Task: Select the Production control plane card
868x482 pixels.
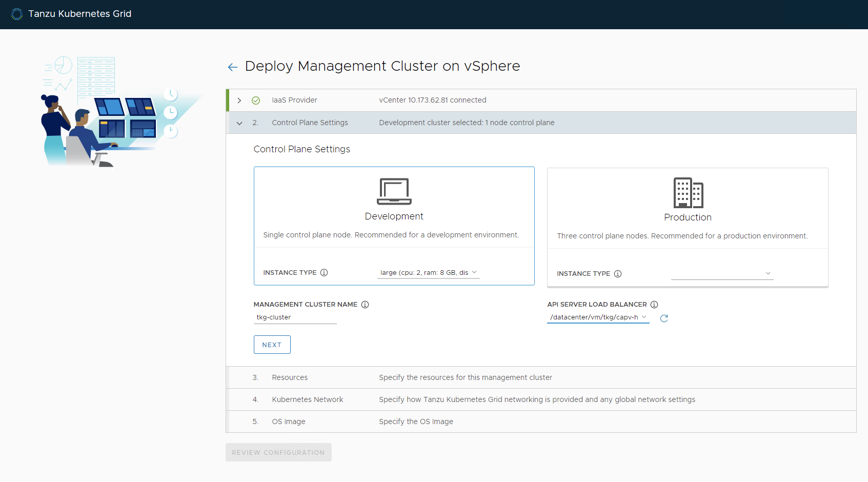Action: pyautogui.click(x=688, y=227)
